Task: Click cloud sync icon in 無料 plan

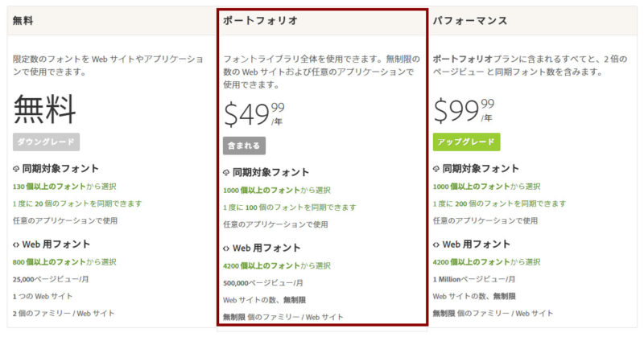Action: click(x=16, y=169)
